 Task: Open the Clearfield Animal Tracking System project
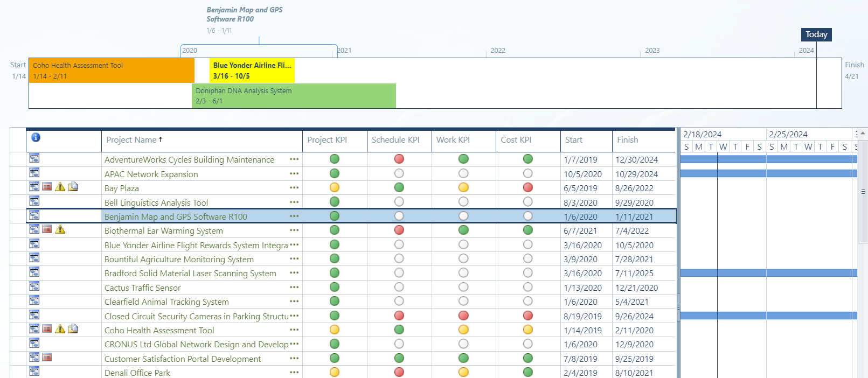(x=166, y=302)
